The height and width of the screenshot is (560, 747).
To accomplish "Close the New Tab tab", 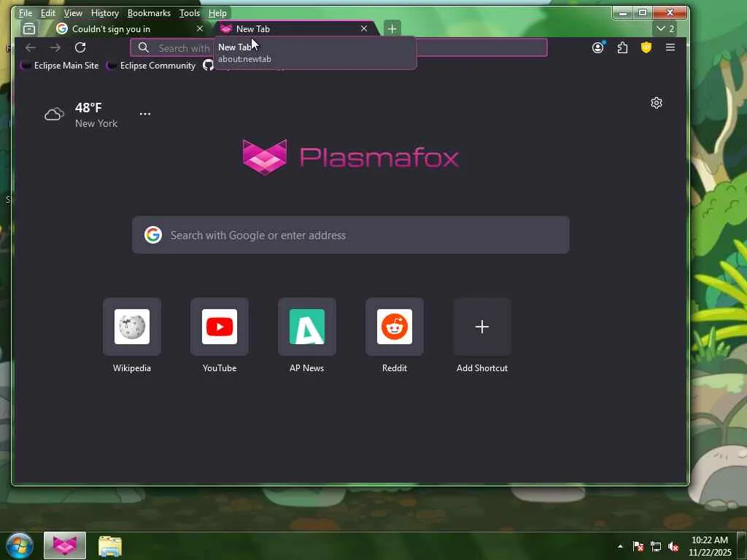I will click(x=364, y=29).
